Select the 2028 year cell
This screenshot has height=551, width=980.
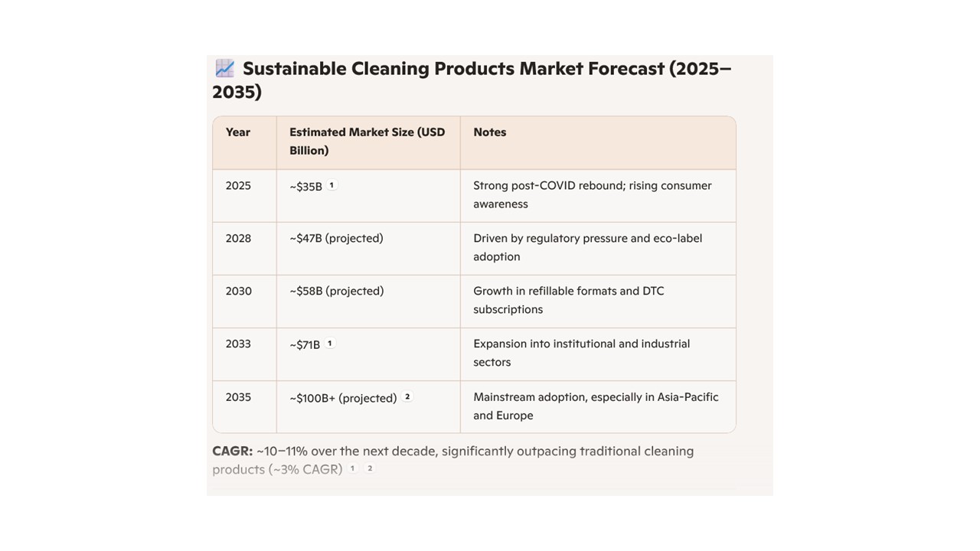pyautogui.click(x=238, y=239)
